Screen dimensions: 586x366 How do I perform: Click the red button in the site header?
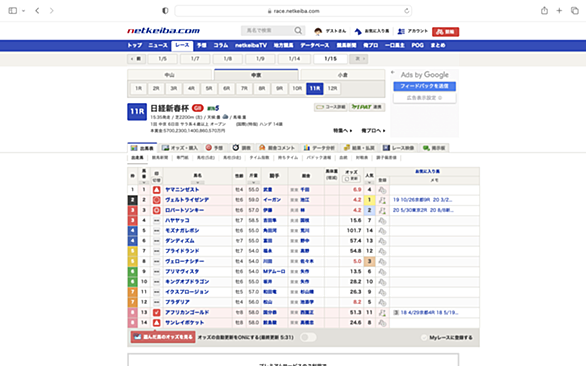click(x=445, y=32)
